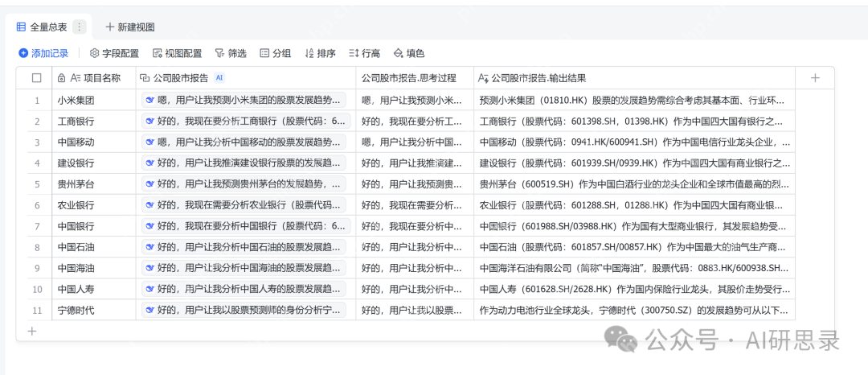Select the 农业银行 project name cell

93,205
